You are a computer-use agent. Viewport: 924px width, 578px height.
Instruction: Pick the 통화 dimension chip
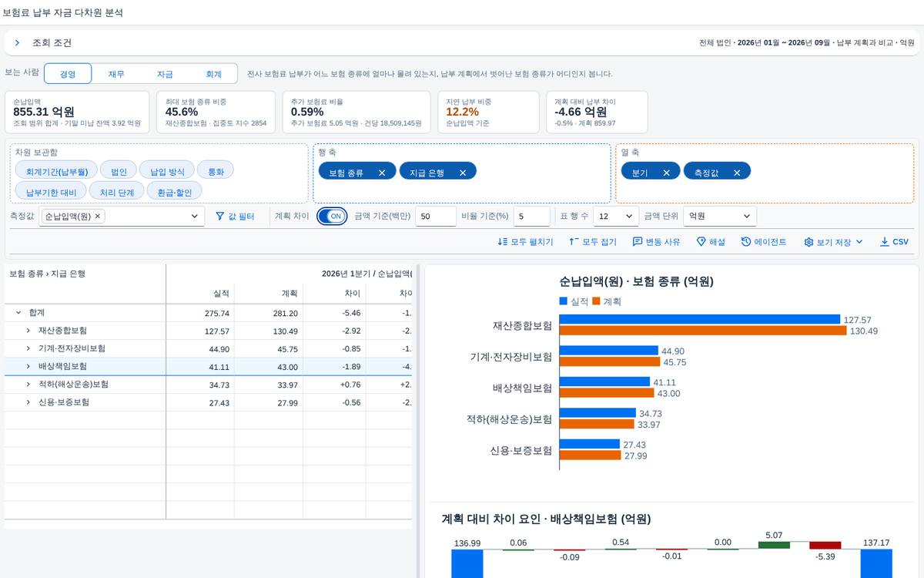[x=216, y=171]
